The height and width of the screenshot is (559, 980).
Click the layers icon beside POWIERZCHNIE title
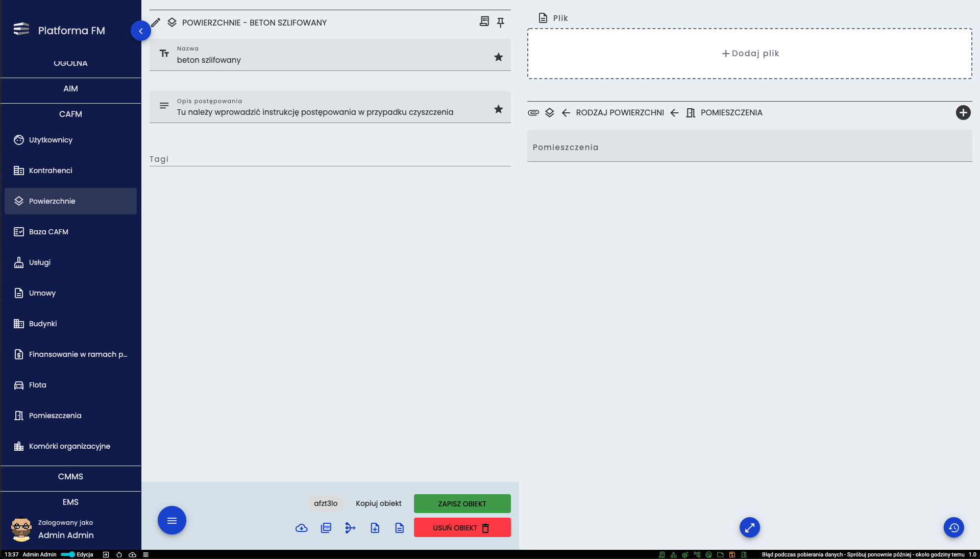172,22
